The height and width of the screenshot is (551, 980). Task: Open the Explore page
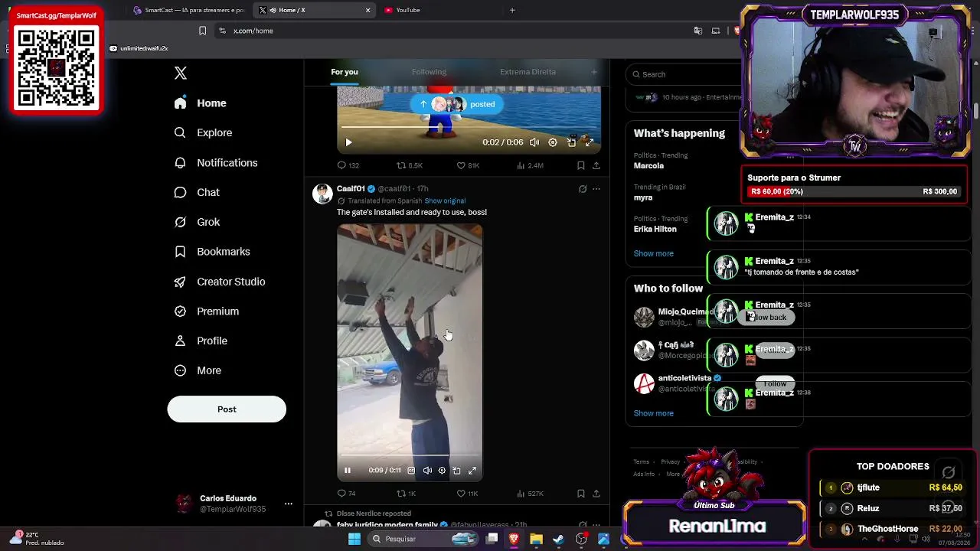click(204, 132)
